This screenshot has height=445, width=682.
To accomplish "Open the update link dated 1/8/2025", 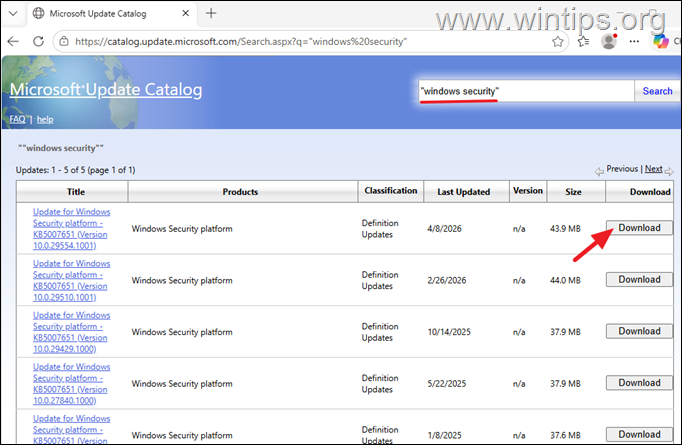I will (x=71, y=429).
